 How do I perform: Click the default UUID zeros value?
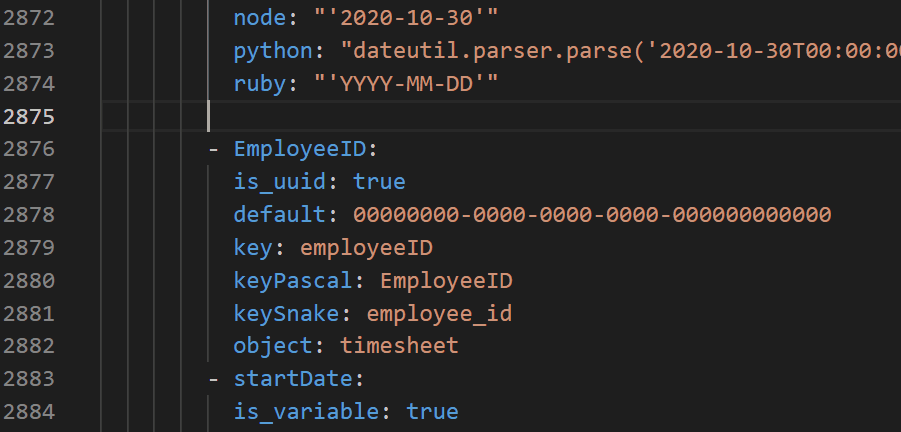point(592,215)
